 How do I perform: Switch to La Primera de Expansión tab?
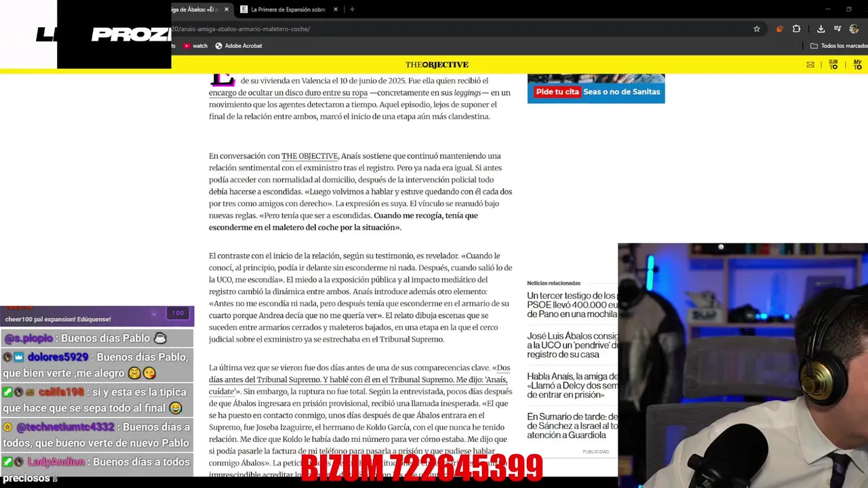click(289, 9)
